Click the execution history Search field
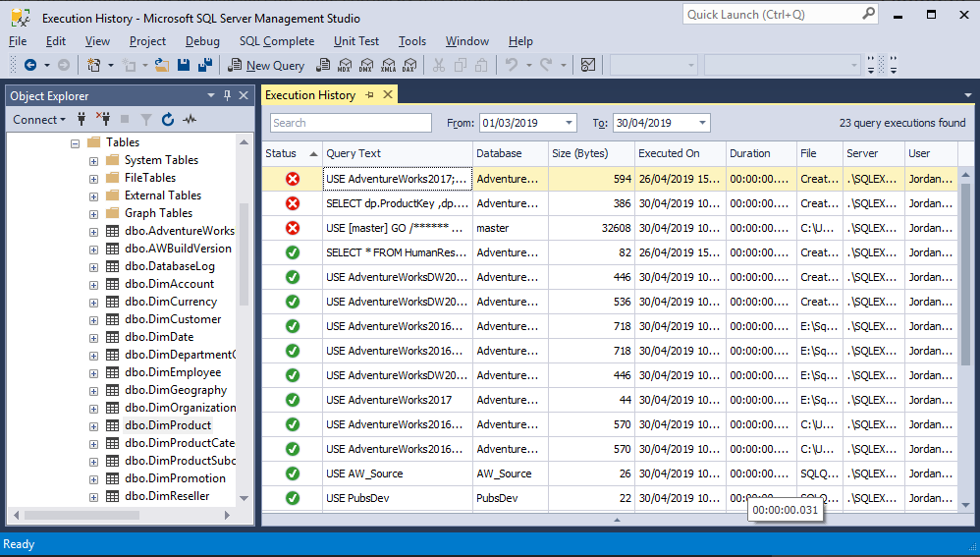This screenshot has width=980, height=557. (351, 123)
